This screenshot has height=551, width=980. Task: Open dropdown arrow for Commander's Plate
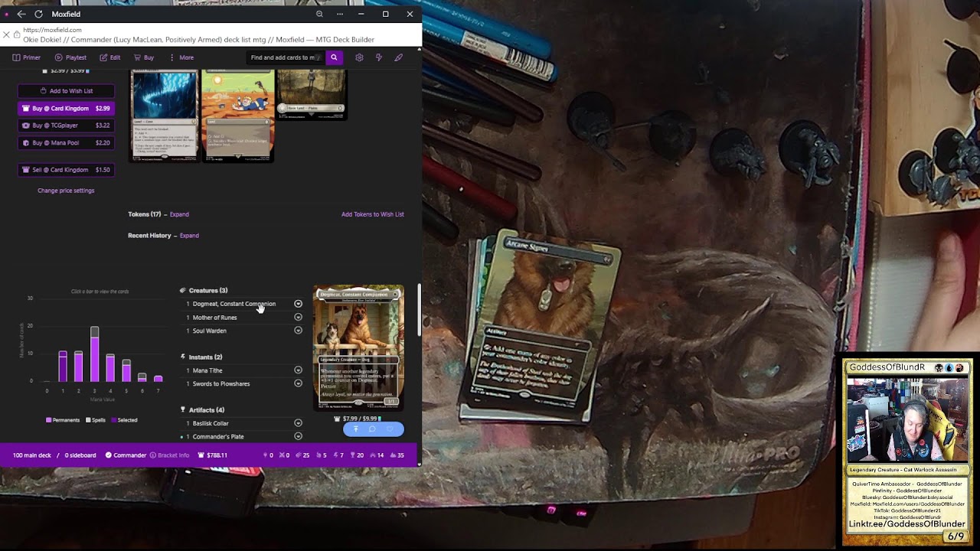pos(299,436)
